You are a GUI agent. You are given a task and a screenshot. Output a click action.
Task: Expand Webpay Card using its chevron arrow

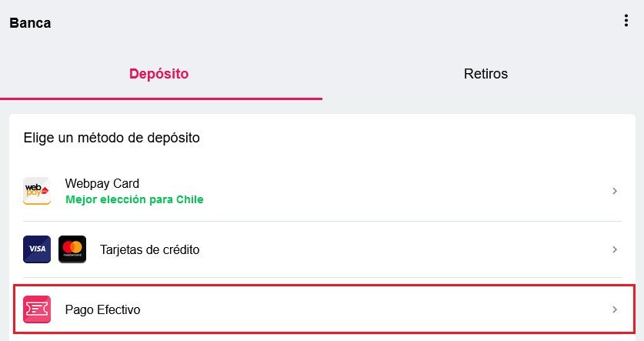(615, 191)
